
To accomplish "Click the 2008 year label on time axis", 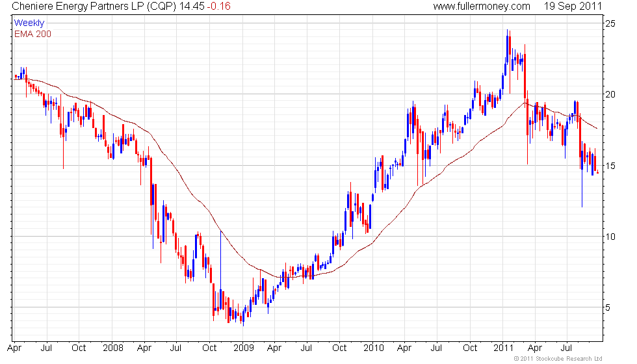I will [113, 348].
